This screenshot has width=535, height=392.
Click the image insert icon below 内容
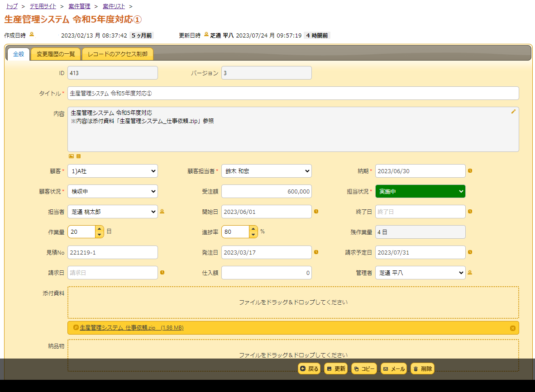[71, 156]
